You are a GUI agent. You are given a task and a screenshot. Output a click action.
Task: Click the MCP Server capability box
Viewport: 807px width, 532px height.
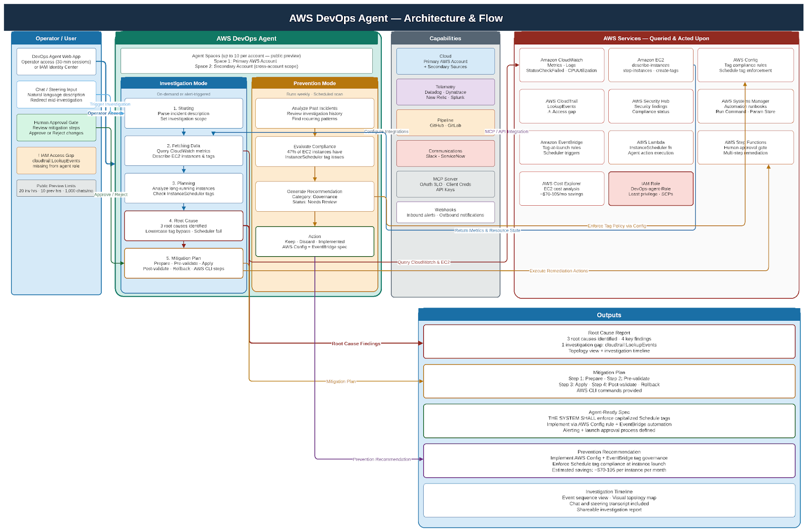(445, 184)
